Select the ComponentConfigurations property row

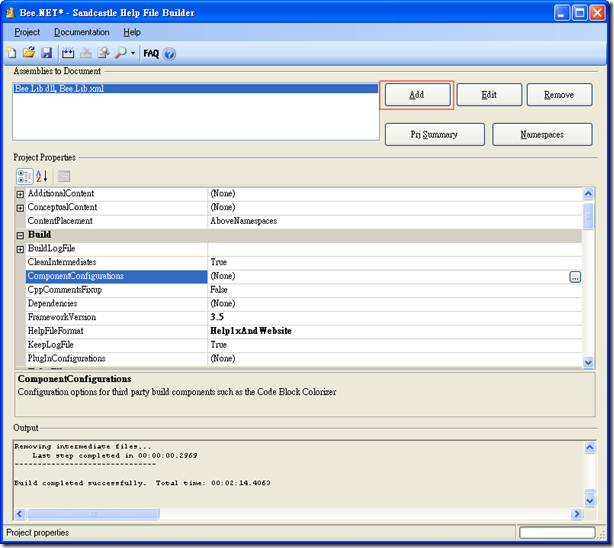[x=304, y=277]
